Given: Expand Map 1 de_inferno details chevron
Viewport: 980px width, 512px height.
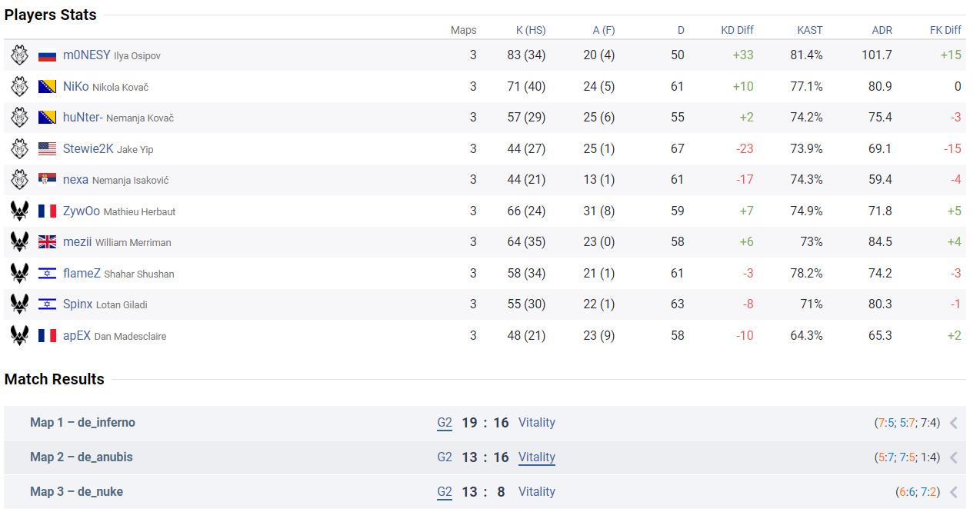Looking at the screenshot, I should click(954, 423).
